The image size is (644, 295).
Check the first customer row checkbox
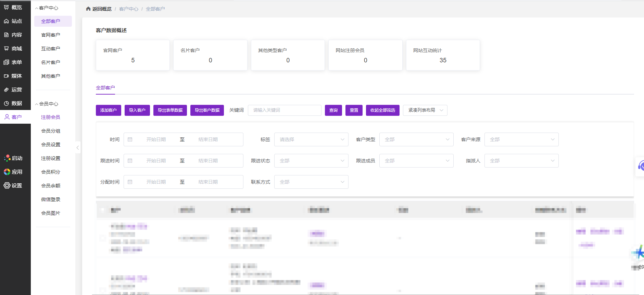(102, 238)
